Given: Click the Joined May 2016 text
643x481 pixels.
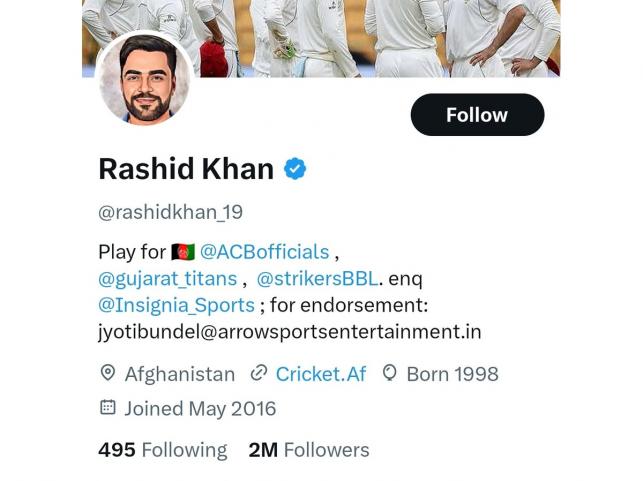Looking at the screenshot, I should click(200, 408).
